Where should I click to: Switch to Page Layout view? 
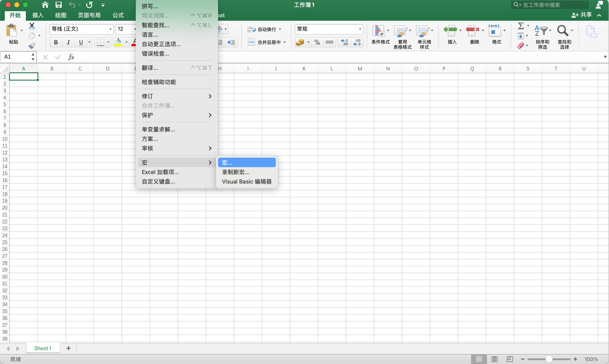494,359
